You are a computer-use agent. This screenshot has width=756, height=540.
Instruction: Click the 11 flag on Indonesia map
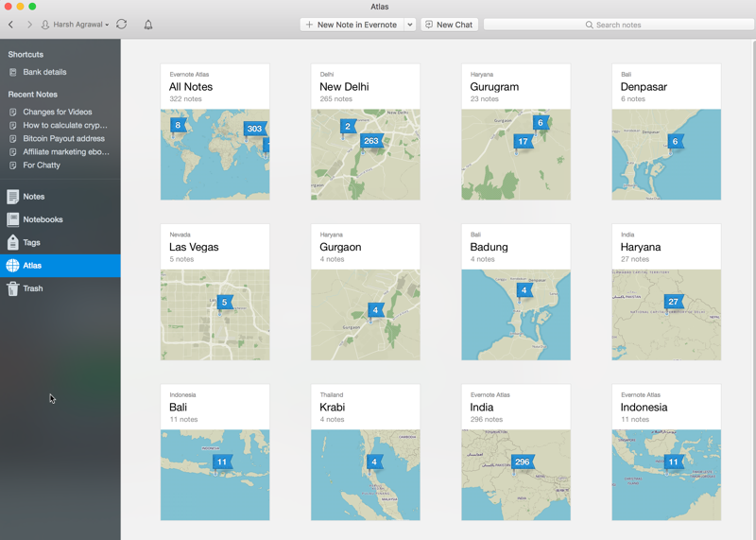point(674,462)
